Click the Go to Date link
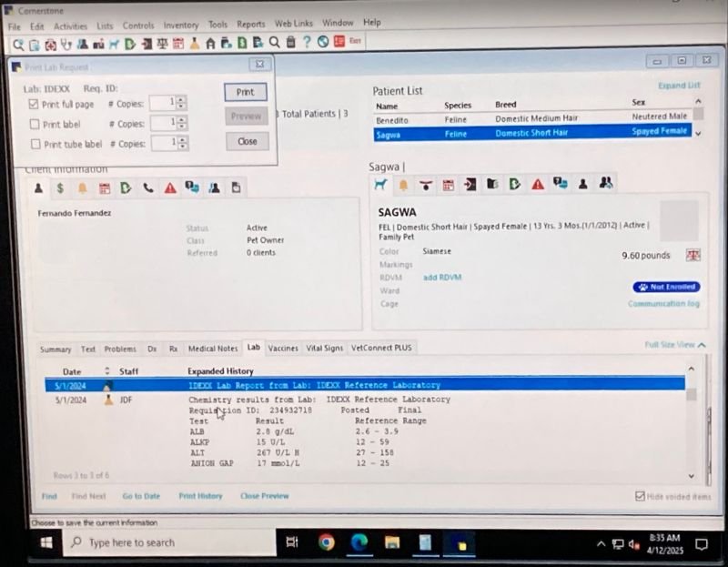Image resolution: width=728 pixels, height=567 pixels. coord(141,496)
